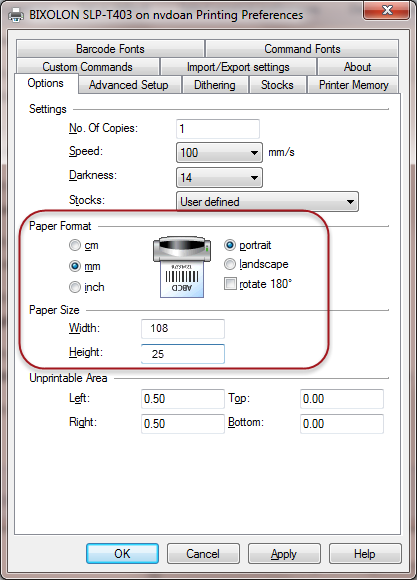
Task: Open the Speed dropdown
Action: coord(219,152)
